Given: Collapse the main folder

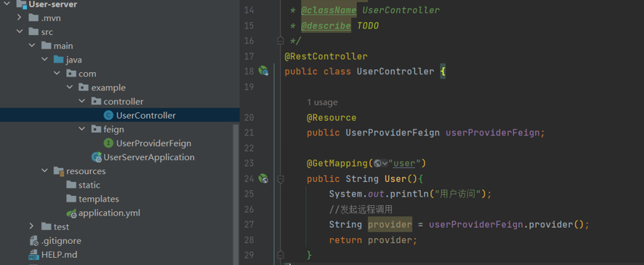Looking at the screenshot, I should coord(32,46).
